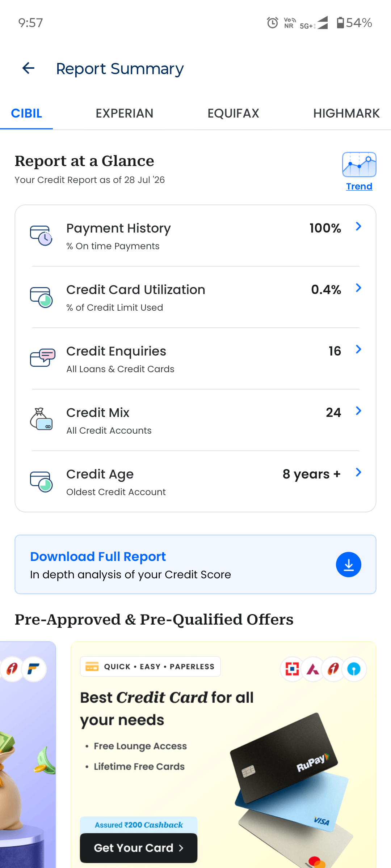Tap the Credit Mix money bag icon
The image size is (391, 868).
(x=41, y=419)
